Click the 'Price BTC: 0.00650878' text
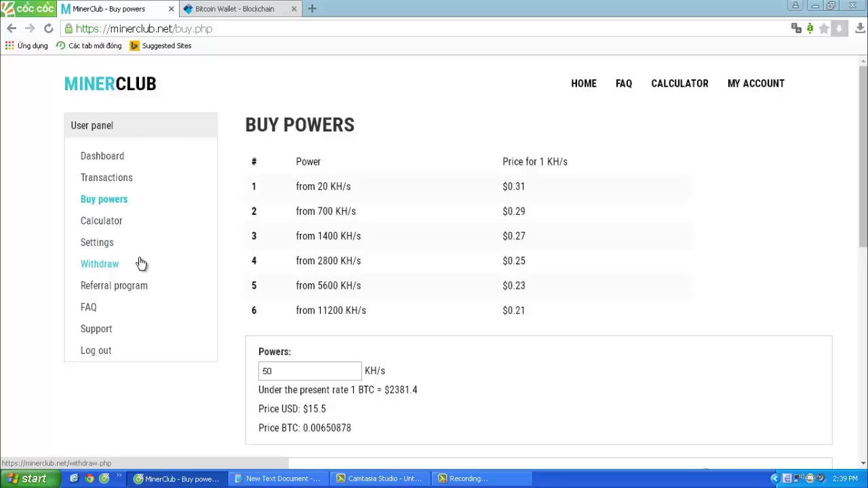This screenshot has width=868, height=488. pos(304,428)
